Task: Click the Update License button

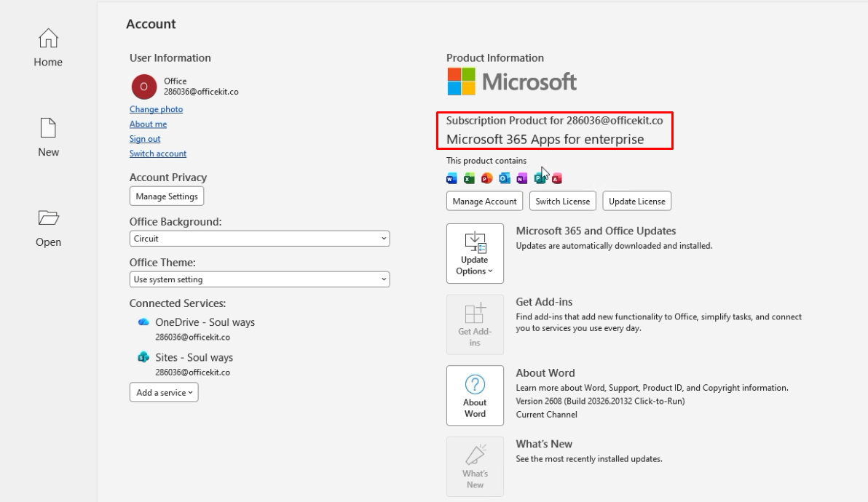Action: tap(636, 202)
